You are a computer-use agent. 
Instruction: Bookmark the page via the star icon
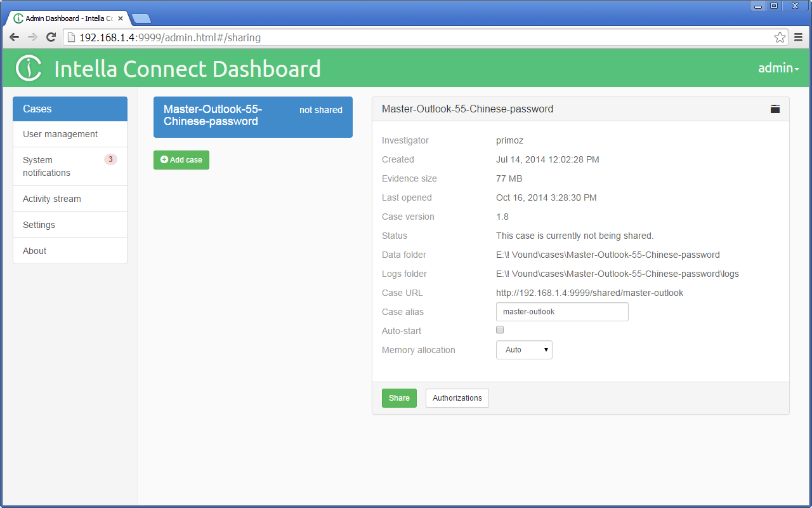pyautogui.click(x=780, y=37)
